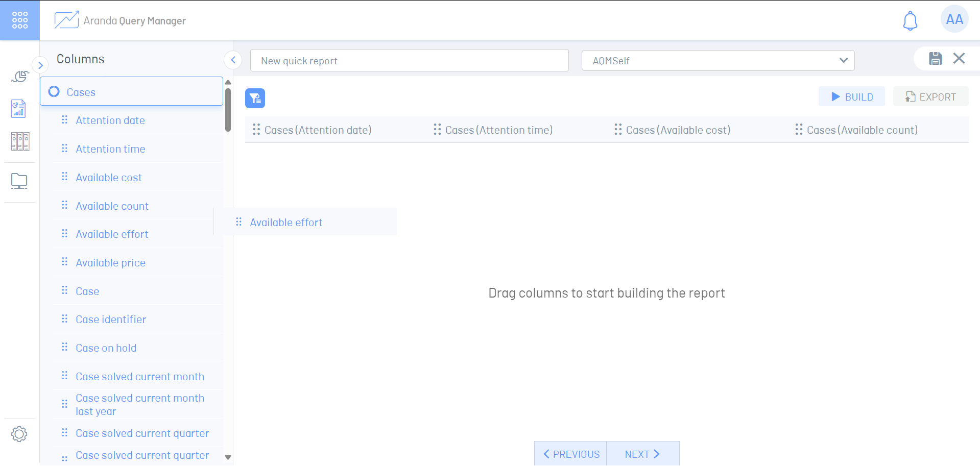Click the NEXT button

(x=642, y=454)
